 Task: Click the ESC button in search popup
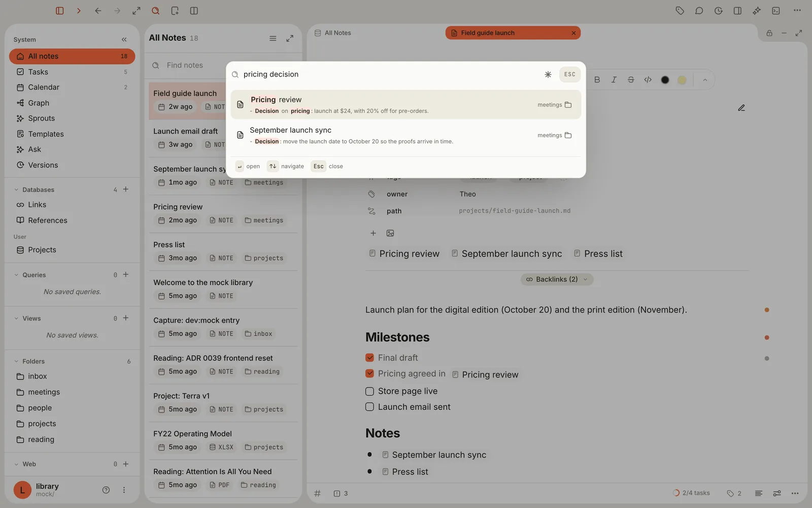click(x=570, y=74)
